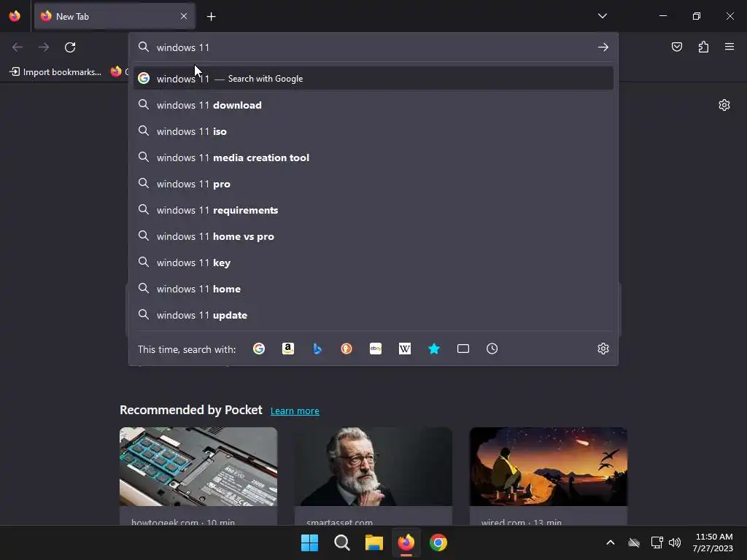Open Pocket 'Learn more' link
The width and height of the screenshot is (747, 560).
(x=295, y=411)
